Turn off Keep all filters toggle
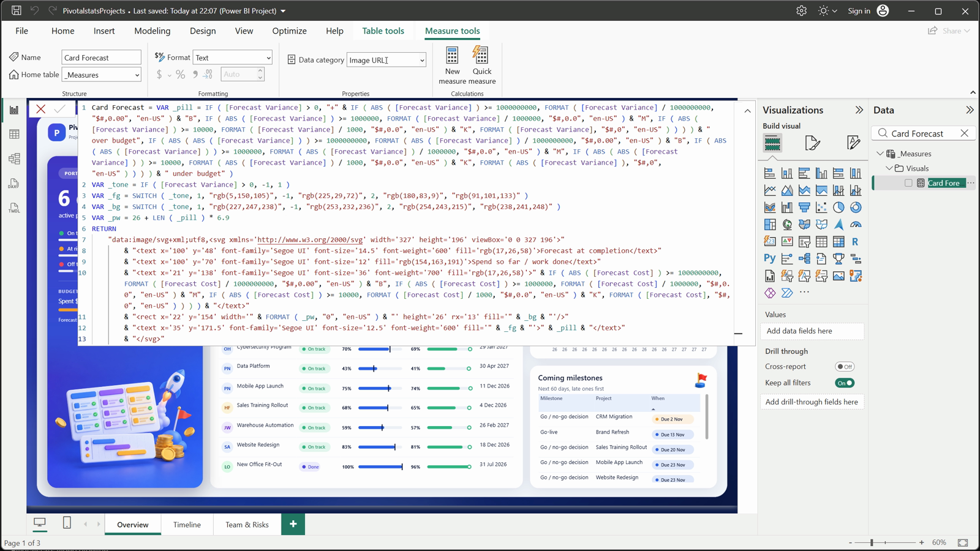Screen dimensions: 980x551 click(x=845, y=383)
